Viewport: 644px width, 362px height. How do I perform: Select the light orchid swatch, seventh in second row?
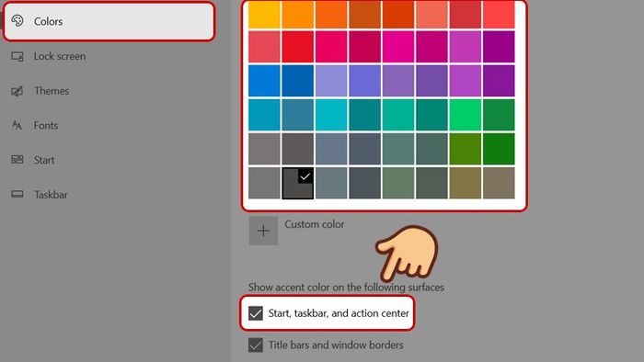(x=466, y=47)
